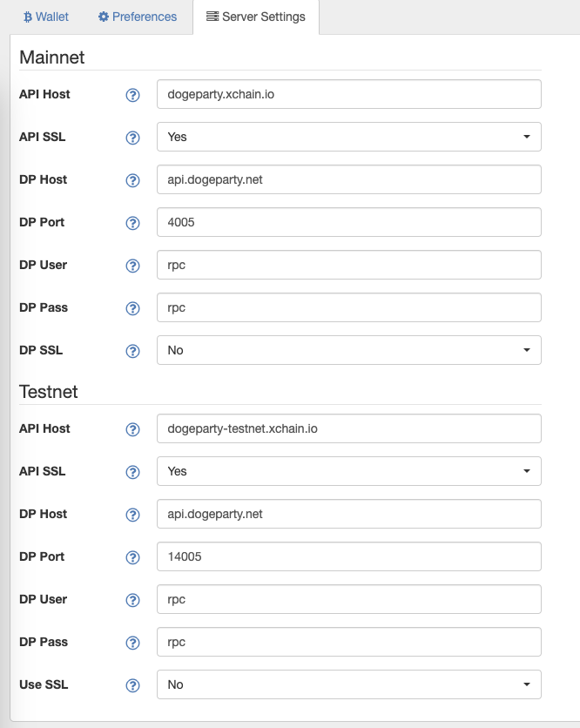
Task: Click help icon for Mainnet DP Port
Action: (x=133, y=223)
